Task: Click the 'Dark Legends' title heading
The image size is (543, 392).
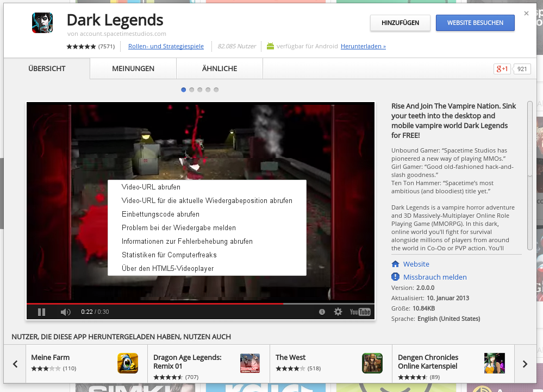Action: point(115,20)
